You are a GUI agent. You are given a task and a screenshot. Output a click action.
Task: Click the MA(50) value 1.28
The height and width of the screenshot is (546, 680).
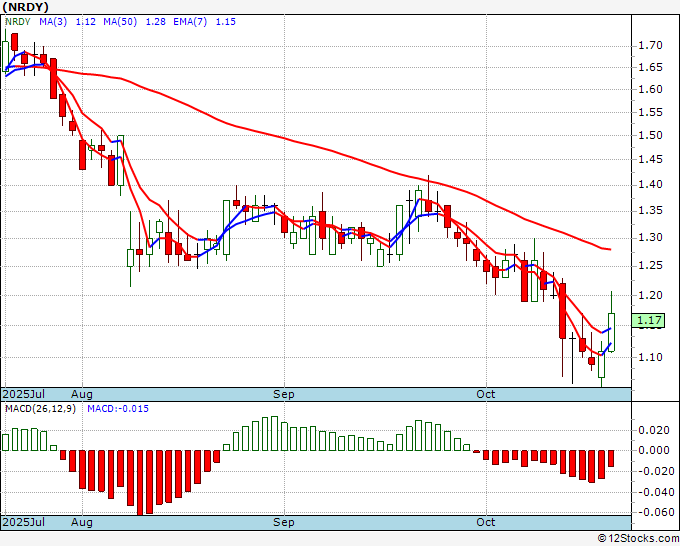[x=155, y=22]
